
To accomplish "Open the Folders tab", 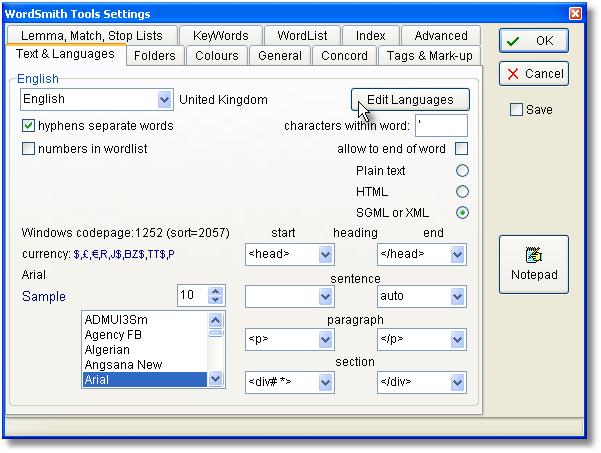I will tap(155, 56).
